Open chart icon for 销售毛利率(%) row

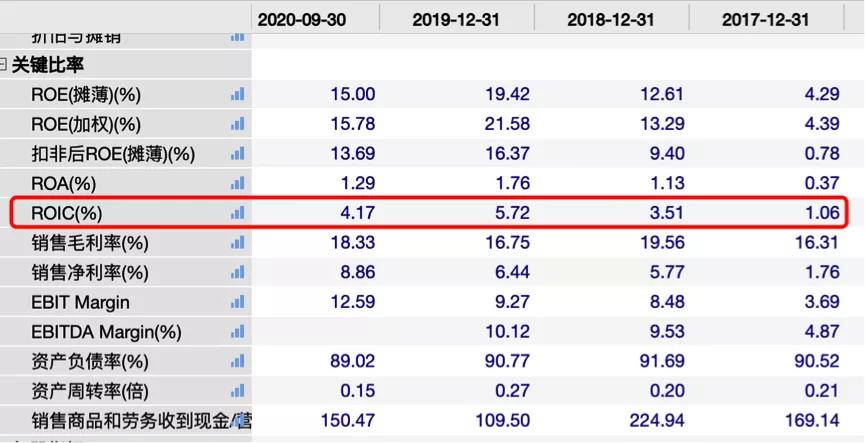(x=237, y=242)
